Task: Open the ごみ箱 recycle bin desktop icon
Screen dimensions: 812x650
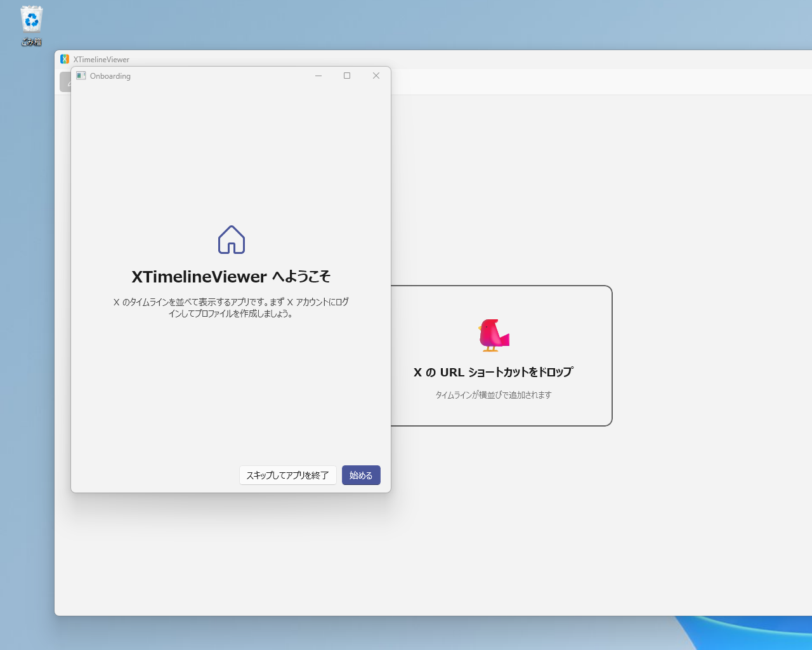Action: (31, 26)
